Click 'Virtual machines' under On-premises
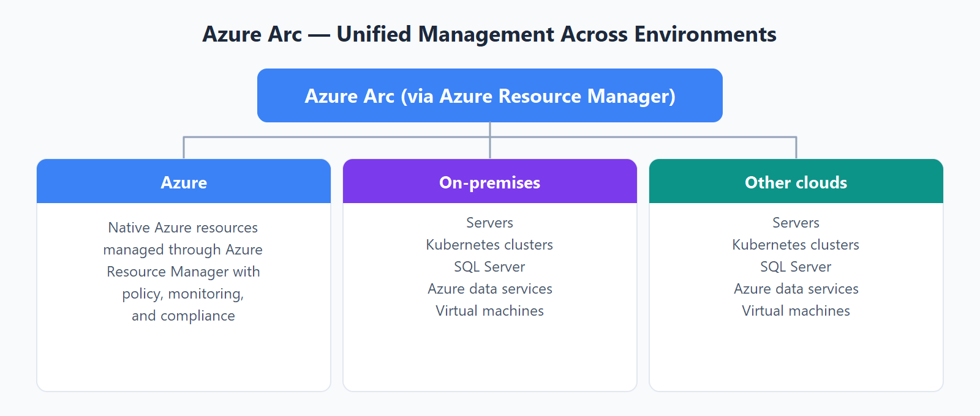This screenshot has width=980, height=416. point(490,311)
